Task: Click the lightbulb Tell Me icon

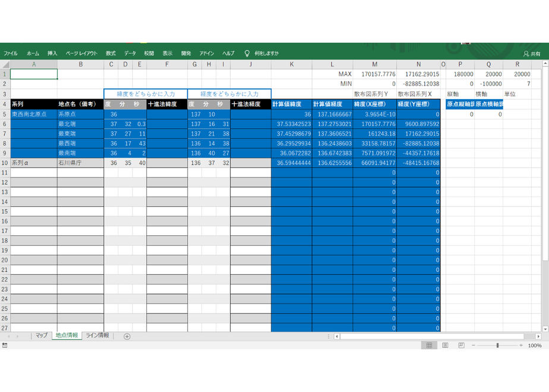Action: pos(247,53)
